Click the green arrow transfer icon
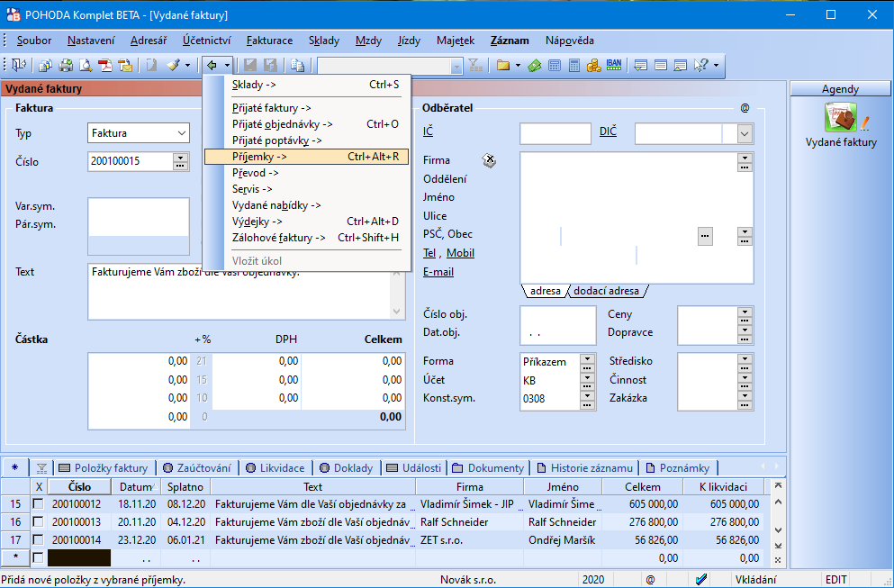The image size is (894, 588). pos(212,66)
